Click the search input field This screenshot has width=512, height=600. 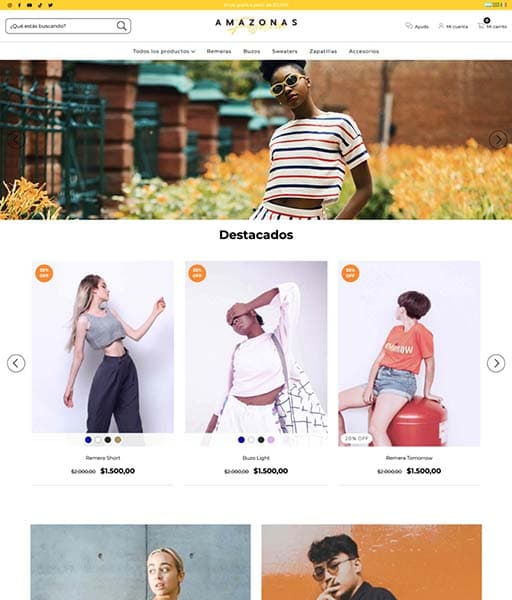(61, 26)
